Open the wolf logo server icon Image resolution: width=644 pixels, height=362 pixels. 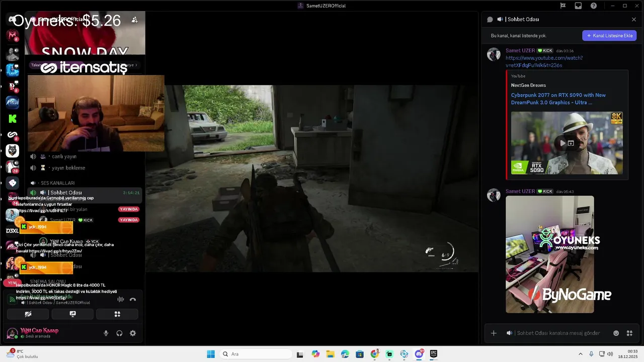click(13, 150)
